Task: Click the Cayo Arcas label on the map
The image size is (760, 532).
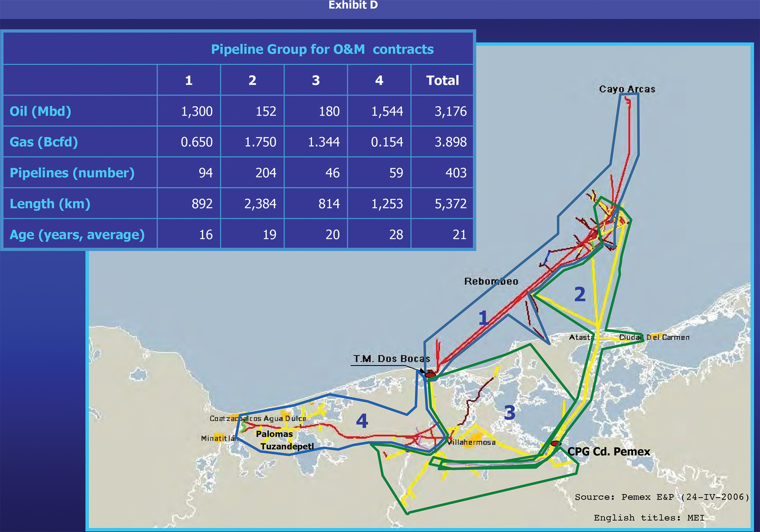Action: coord(627,89)
